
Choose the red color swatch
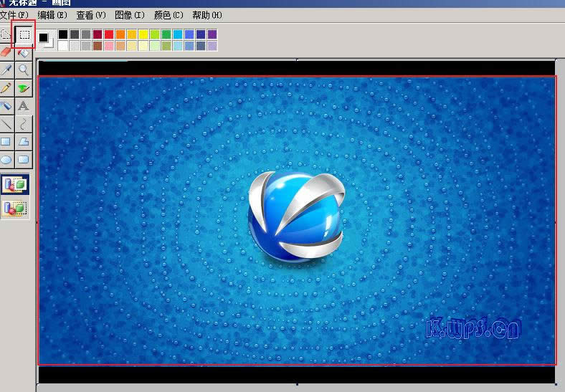[109, 34]
